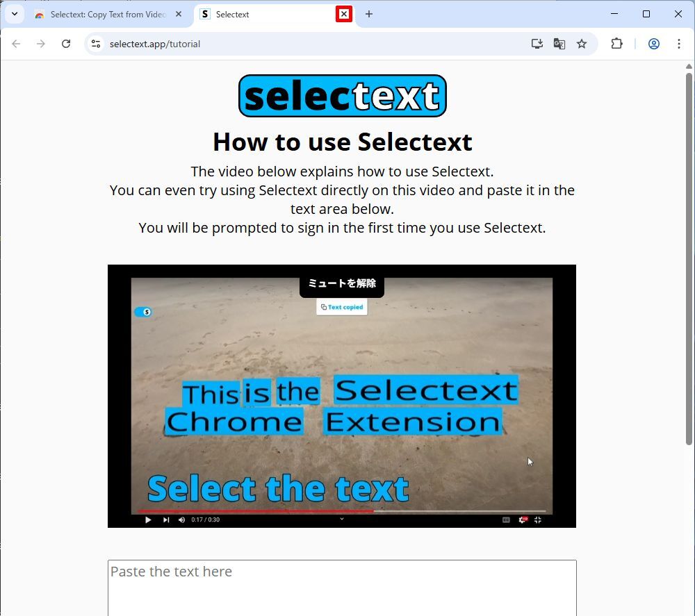Toggle the Selectext switch on the video
This screenshot has width=695, height=616.
coord(142,312)
